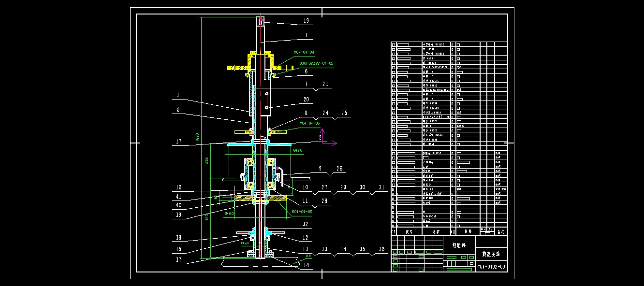644x286 pixels.
Task: Select part callout number 20
Action: click(306, 99)
